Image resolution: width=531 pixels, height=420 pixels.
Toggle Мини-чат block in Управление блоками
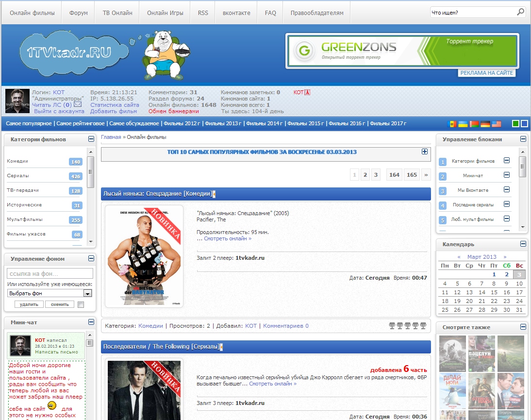pyautogui.click(x=507, y=175)
